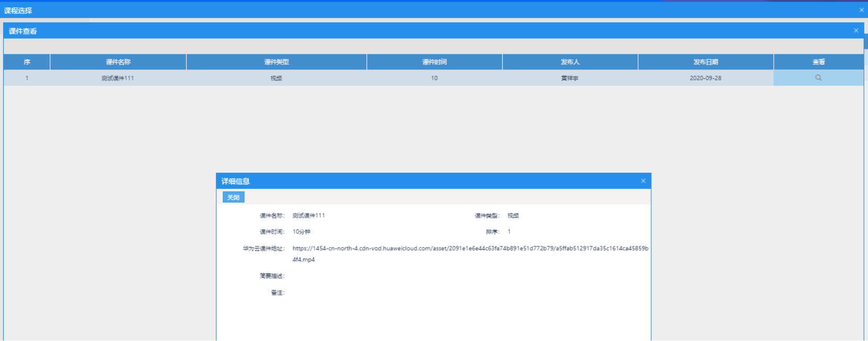Sort by 发布日期 column header
This screenshot has width=868, height=341.
[x=705, y=62]
